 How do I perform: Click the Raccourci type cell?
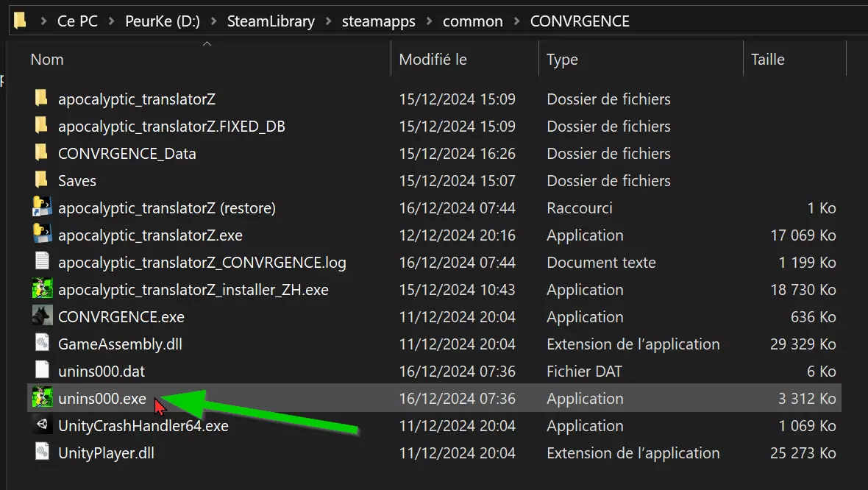[x=580, y=207]
